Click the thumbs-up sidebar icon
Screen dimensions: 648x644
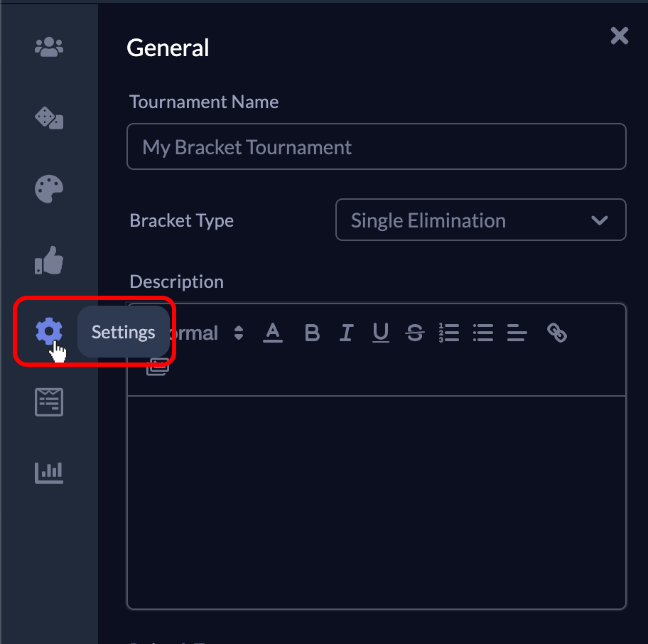coord(48,261)
